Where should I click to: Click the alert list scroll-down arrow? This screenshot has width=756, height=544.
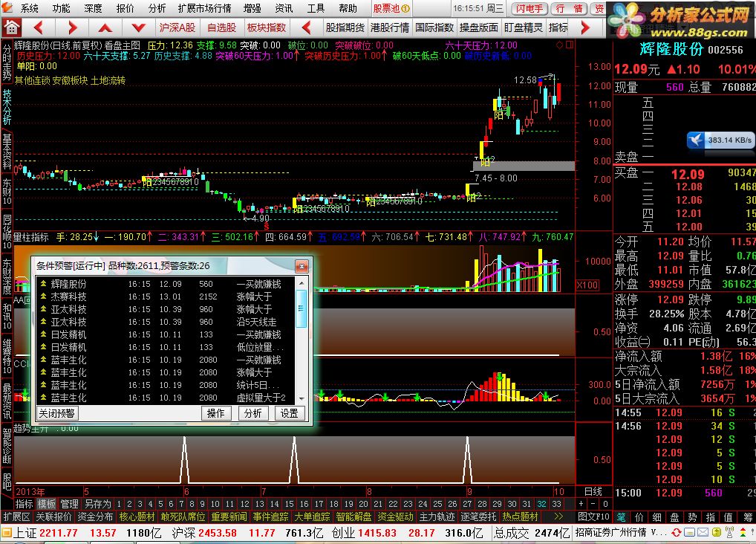[x=302, y=398]
